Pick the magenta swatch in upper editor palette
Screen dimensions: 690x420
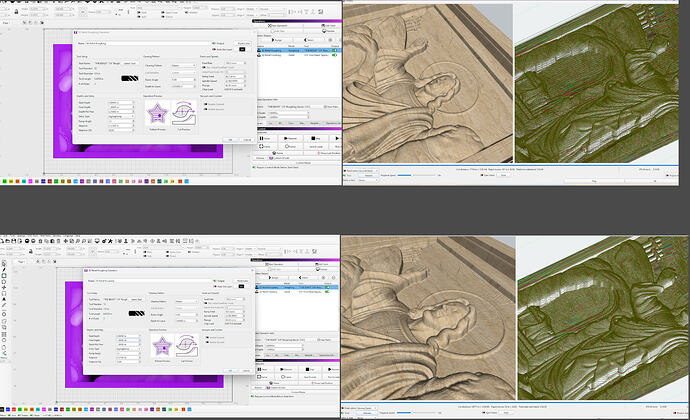pos(30,181)
